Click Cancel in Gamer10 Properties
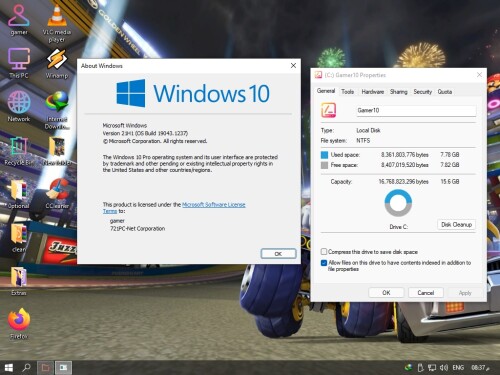Image resolution: width=500 pixels, height=375 pixels. 426,293
